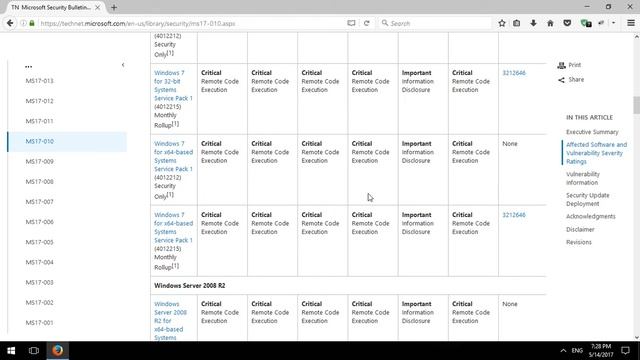Open the Windows Start menu
The height and width of the screenshot is (360, 640).
tap(11, 350)
